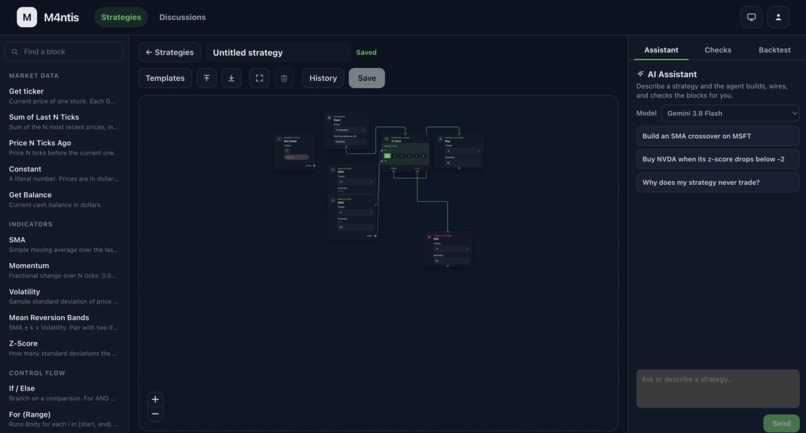The height and width of the screenshot is (433, 806).
Task: Click the Get ticker node icon on canvas
Action: [x=279, y=139]
